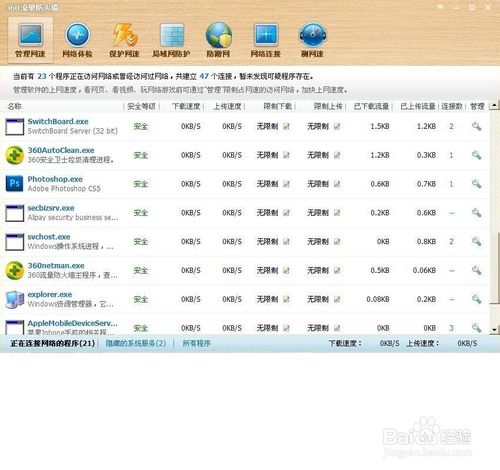Open the 网络体检 toolbar icon
This screenshot has width=500, height=470.
coord(77,40)
